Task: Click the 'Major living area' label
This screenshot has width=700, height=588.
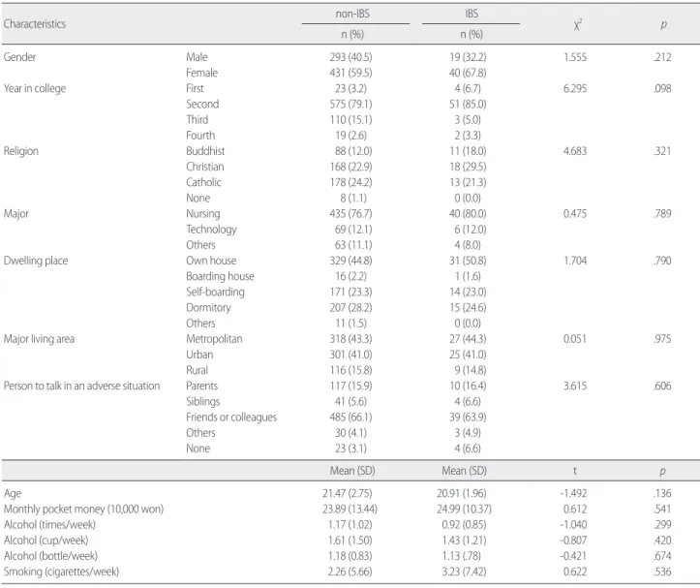Action: click(39, 339)
